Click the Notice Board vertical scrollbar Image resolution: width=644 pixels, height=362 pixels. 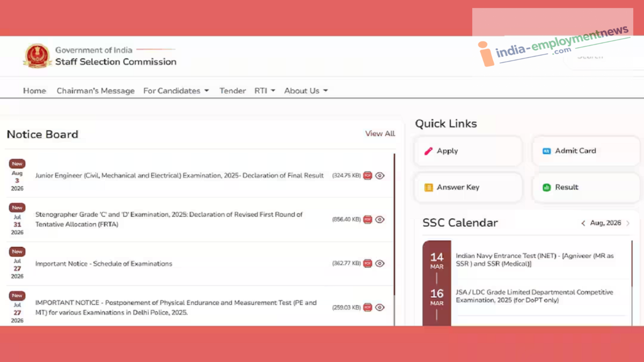click(x=395, y=240)
